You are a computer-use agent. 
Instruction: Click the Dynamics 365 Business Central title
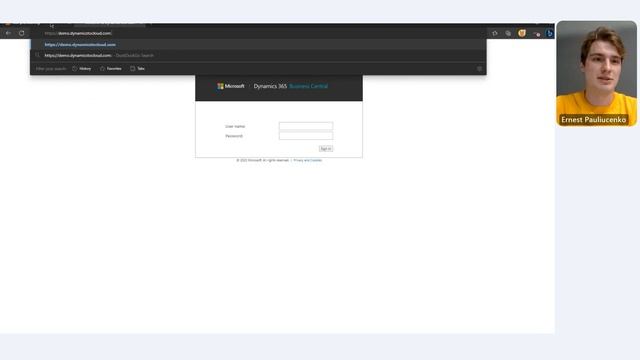tap(291, 86)
